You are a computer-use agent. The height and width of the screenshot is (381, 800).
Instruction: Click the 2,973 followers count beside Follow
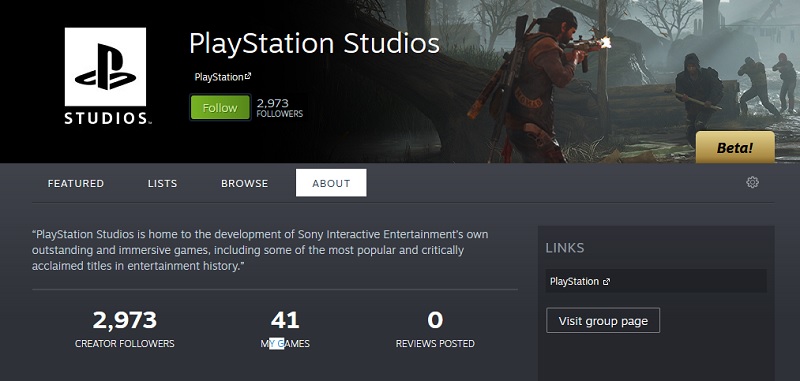point(280,108)
